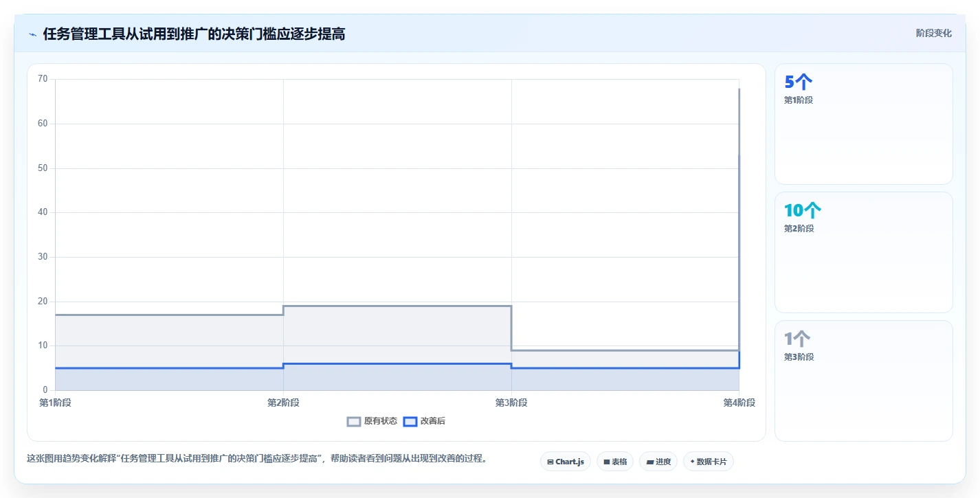Click the 第4阶段 x-axis label
Viewport: 980px width, 498px height.
(739, 403)
